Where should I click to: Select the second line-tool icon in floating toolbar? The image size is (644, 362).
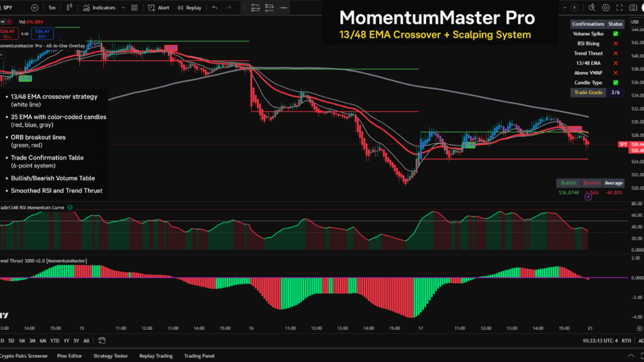(x=269, y=8)
